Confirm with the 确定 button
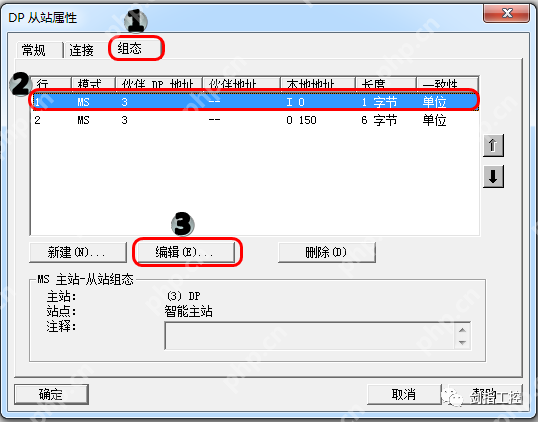Screen dimensions: 538x422 (x=51, y=394)
